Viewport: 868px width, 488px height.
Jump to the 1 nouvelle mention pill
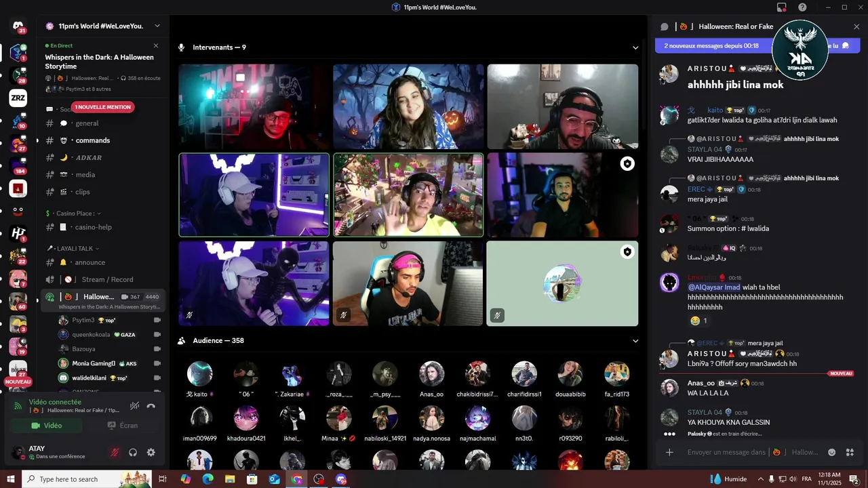click(104, 107)
